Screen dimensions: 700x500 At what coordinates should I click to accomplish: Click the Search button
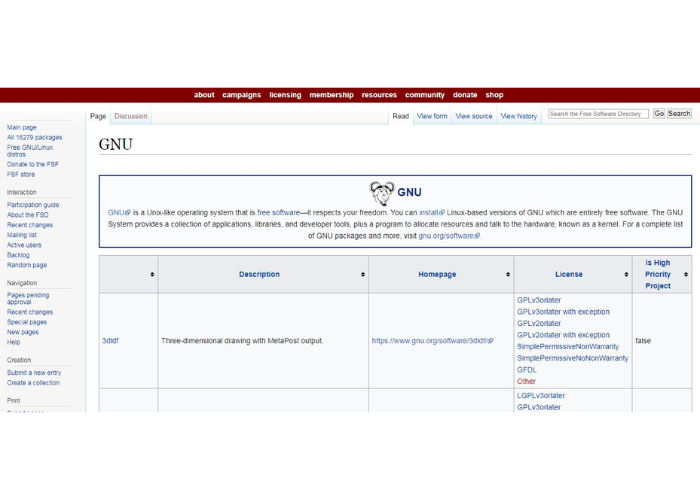click(x=679, y=114)
